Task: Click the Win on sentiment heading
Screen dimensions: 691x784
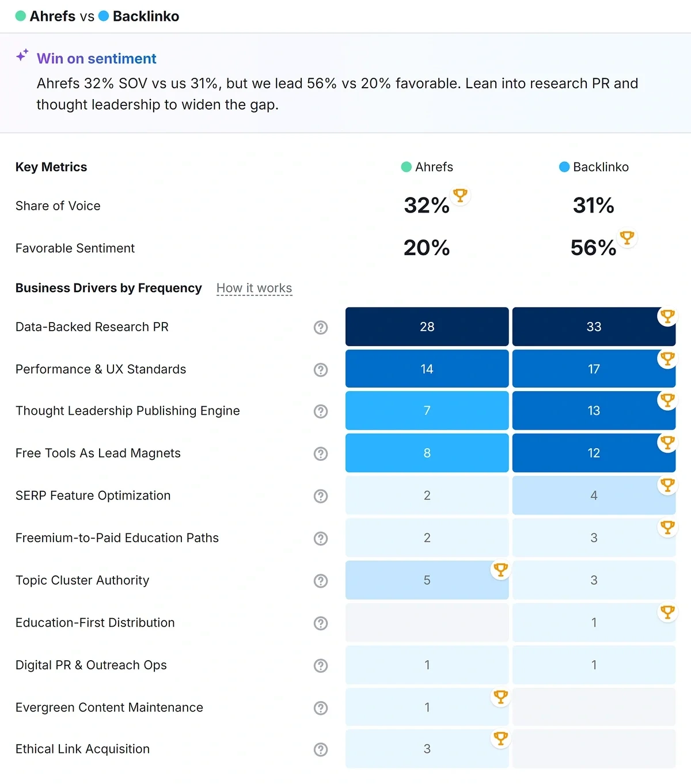Action: pyautogui.click(x=96, y=58)
